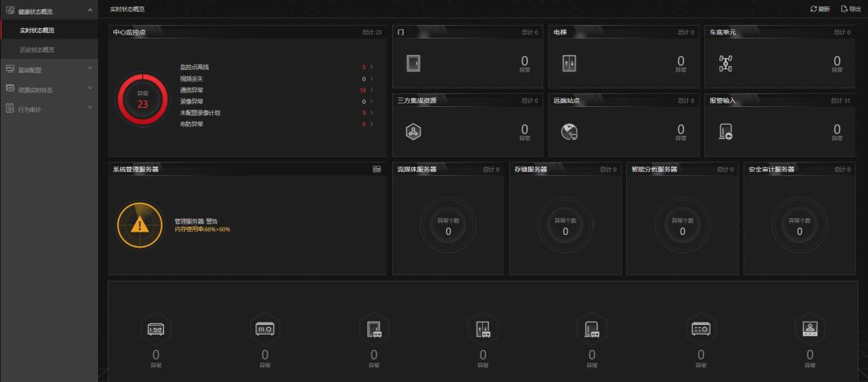Open 历史状态概览 in the sidebar

38,50
